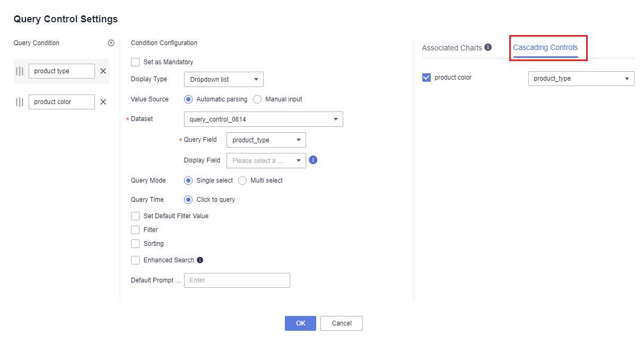
Task: Add a new query condition with plus icon
Action: click(111, 43)
